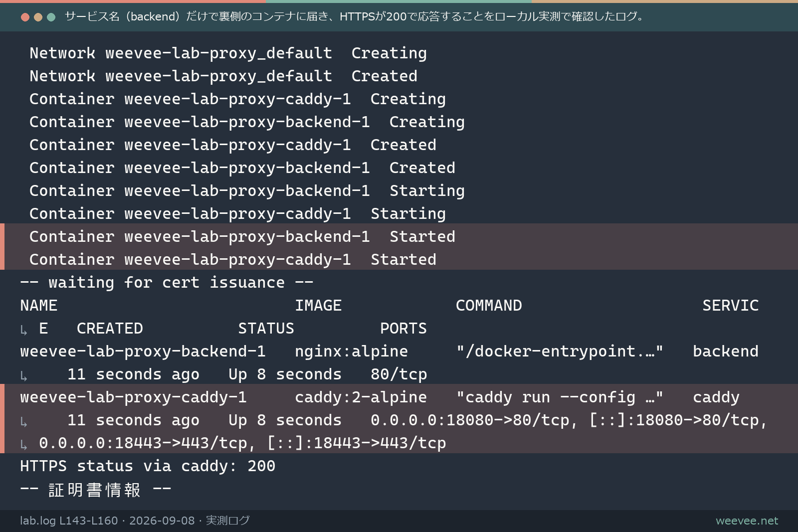Click the 'Network weevee-lab-proxy_default Creating' line

(228, 53)
